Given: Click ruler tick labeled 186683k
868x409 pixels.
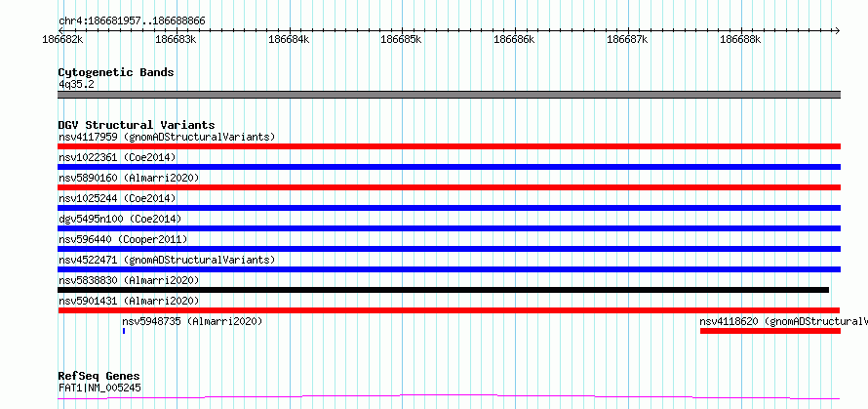Looking at the screenshot, I should pos(176,39).
